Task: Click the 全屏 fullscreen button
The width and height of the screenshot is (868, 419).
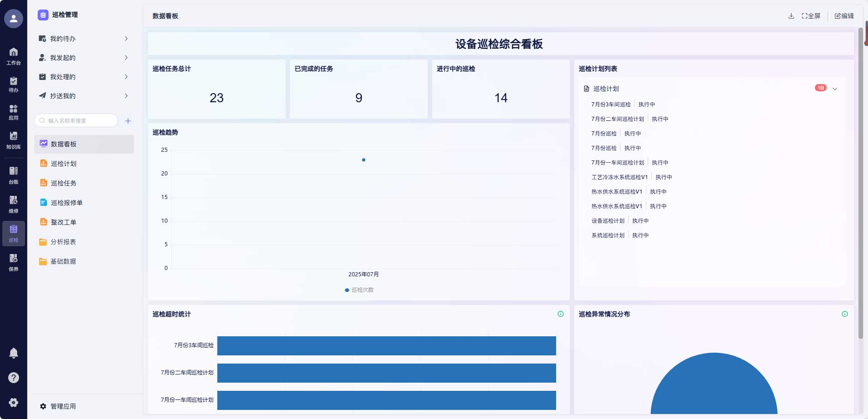Action: click(x=811, y=15)
